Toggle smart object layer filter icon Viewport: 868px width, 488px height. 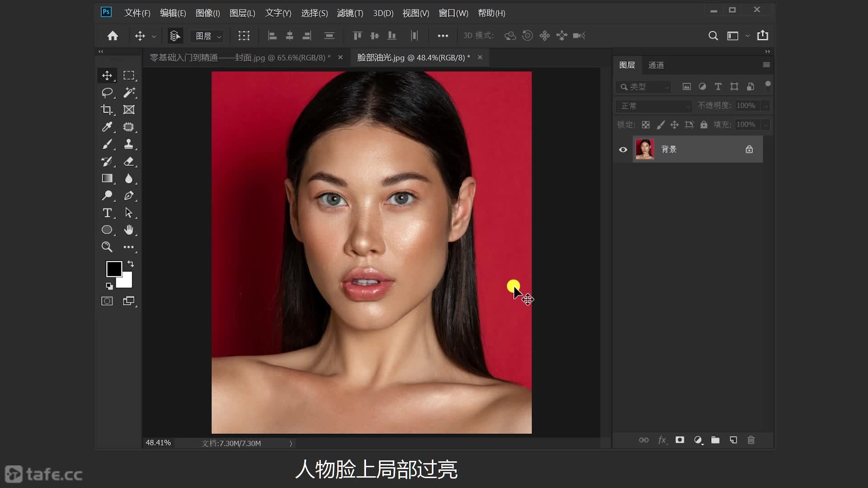(x=750, y=86)
